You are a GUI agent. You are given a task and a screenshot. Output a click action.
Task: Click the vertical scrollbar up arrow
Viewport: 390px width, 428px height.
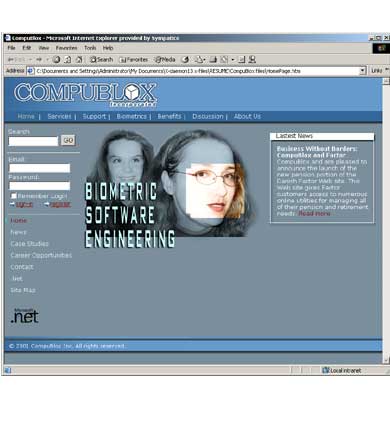(386, 81)
